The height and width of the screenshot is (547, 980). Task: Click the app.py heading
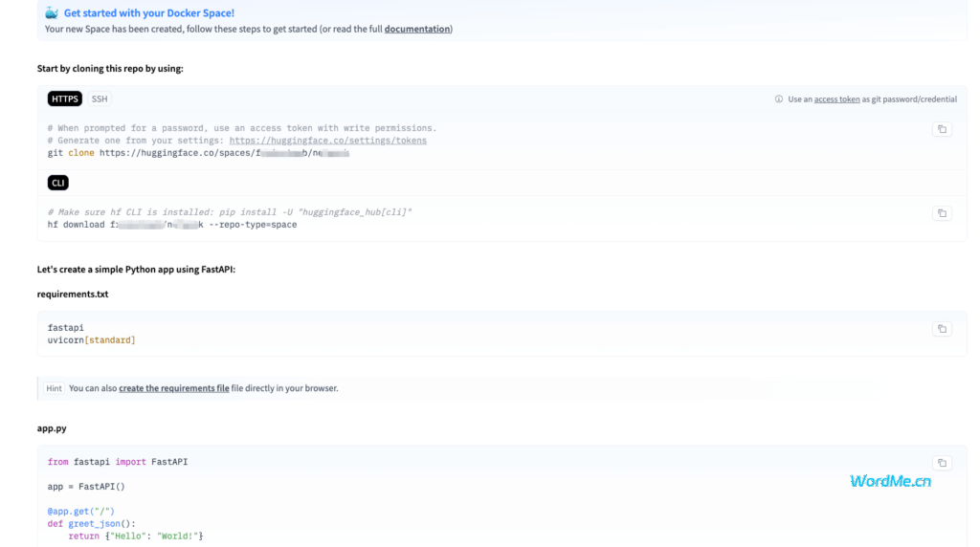(52, 428)
